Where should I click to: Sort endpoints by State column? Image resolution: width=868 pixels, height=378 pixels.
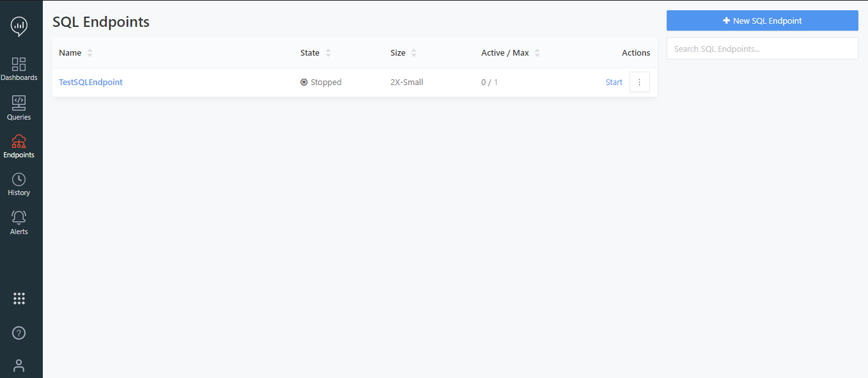point(316,52)
